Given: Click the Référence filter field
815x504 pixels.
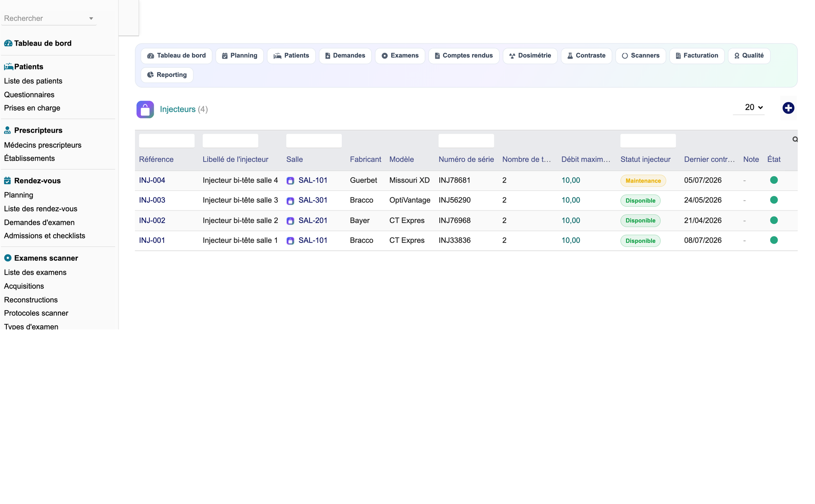Looking at the screenshot, I should coord(167,141).
